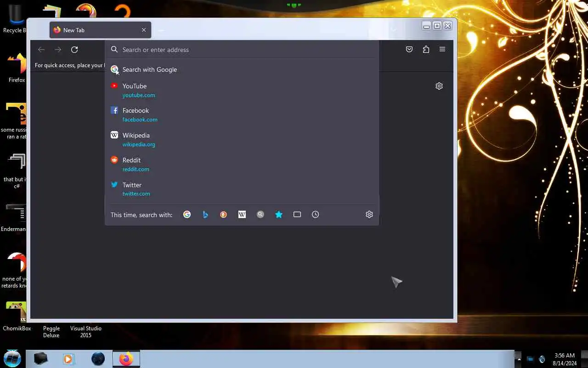Select the gray magnifier search engine icon
The image size is (588, 368).
(260, 214)
